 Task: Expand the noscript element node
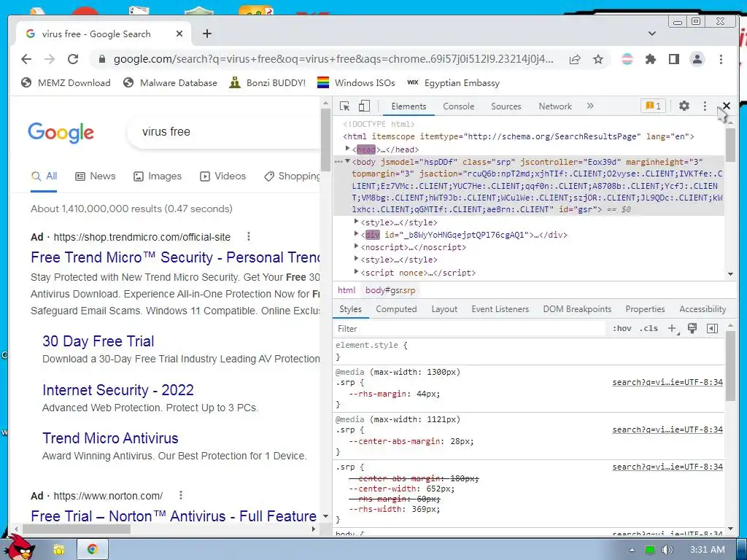(356, 246)
